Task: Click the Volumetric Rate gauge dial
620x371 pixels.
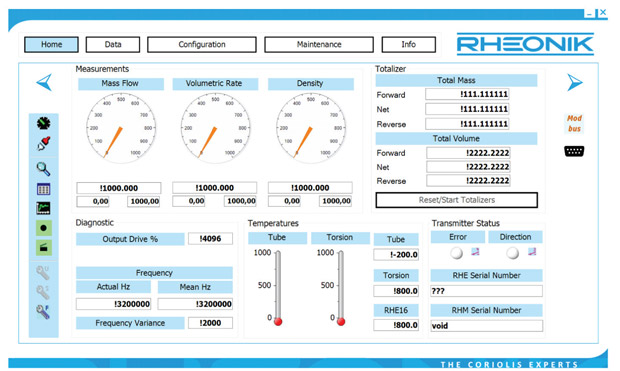Action: click(x=215, y=128)
